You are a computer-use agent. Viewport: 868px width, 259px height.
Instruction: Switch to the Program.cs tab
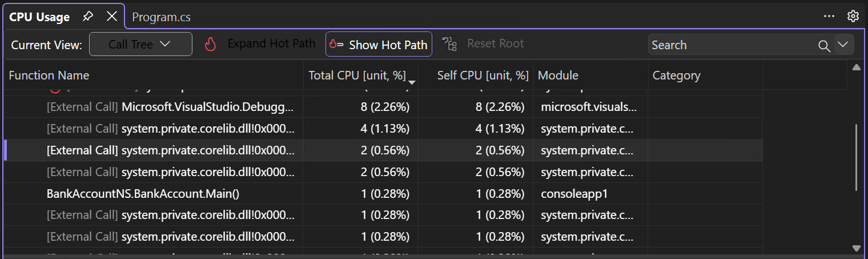coord(161,17)
